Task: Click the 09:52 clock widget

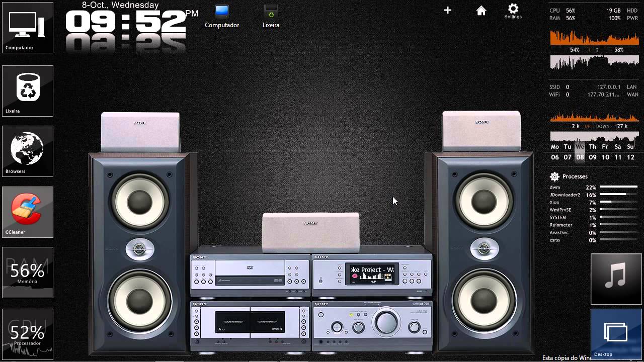Action: (x=125, y=22)
